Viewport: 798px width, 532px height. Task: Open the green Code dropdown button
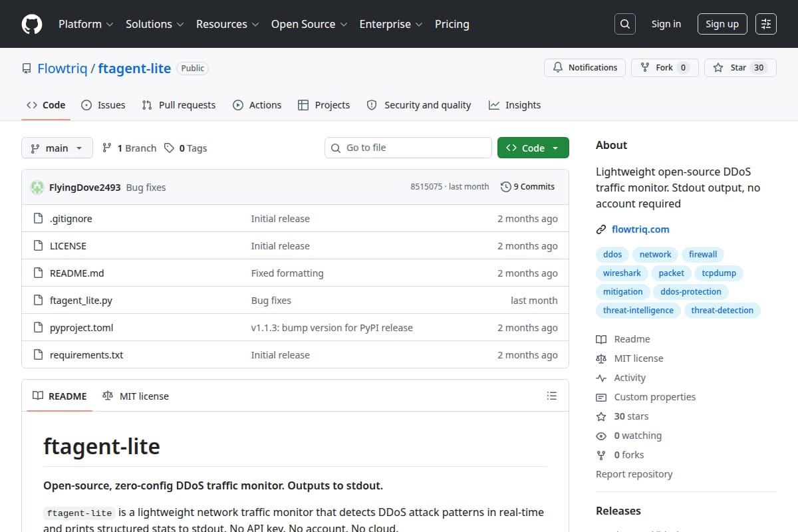pyautogui.click(x=533, y=148)
